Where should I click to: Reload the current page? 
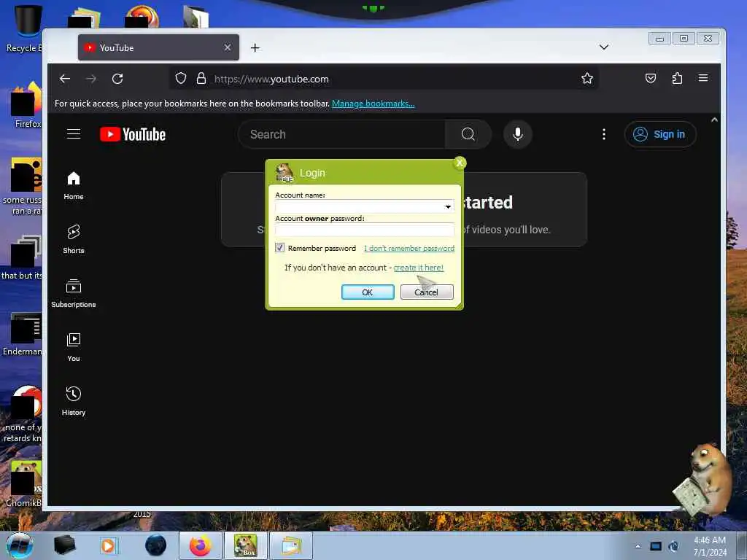pos(117,79)
